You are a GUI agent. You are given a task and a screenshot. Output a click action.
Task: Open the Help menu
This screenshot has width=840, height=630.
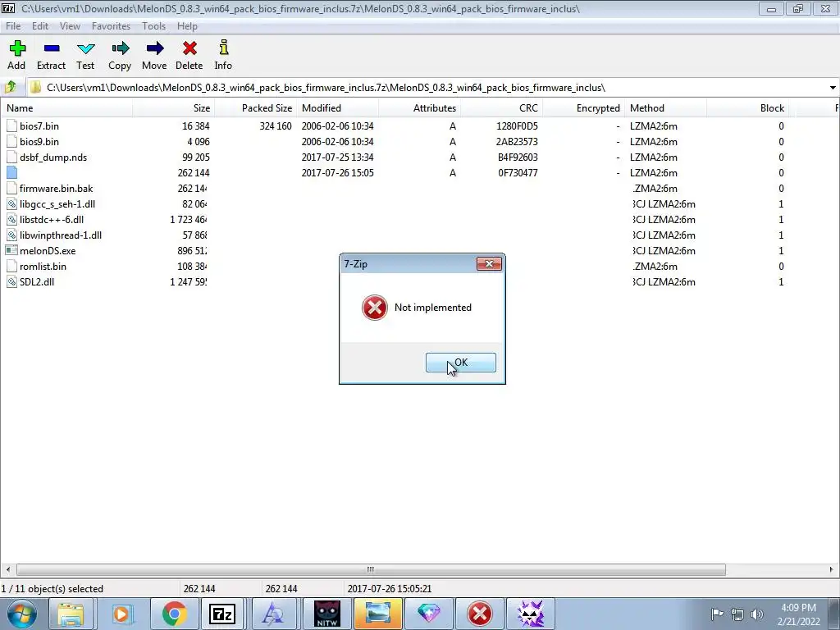coord(187,25)
